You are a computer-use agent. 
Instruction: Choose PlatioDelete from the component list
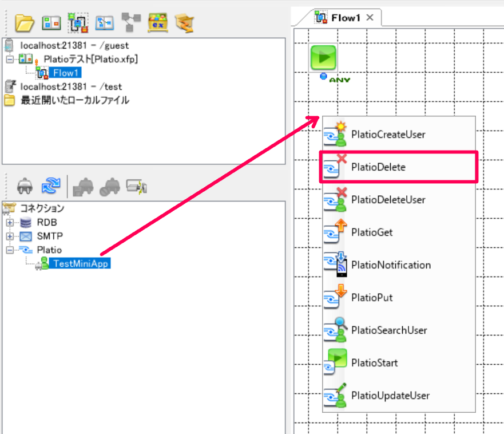399,167
